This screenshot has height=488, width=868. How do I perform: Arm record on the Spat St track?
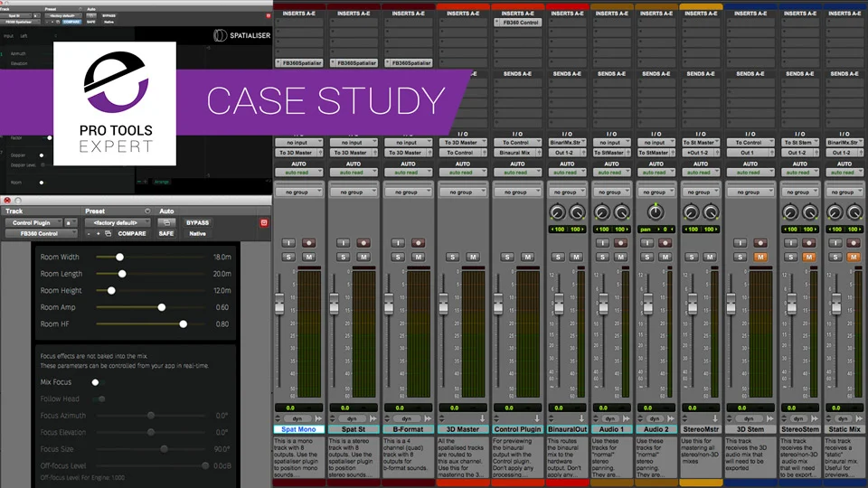(363, 243)
